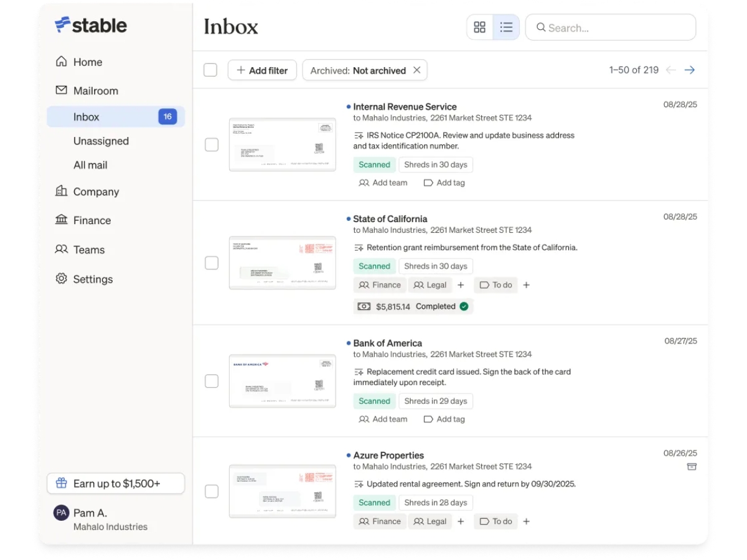Add a team plus next to Legal on State of California
The height and width of the screenshot is (560, 747).
click(461, 285)
